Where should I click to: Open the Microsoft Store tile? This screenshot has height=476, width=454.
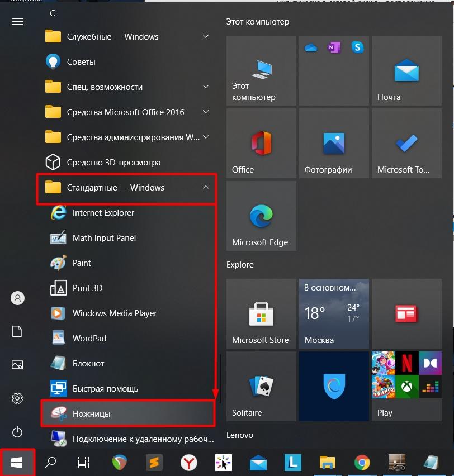pyautogui.click(x=261, y=313)
